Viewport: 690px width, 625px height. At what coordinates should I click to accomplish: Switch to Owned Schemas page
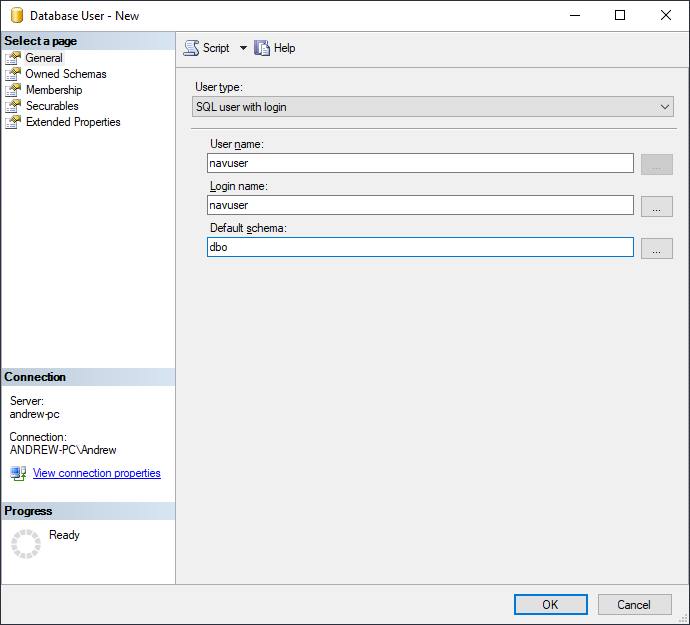point(66,74)
